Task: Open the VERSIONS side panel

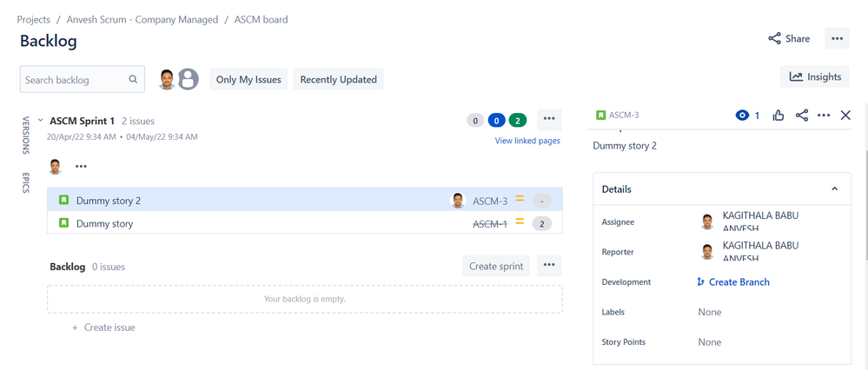Action: (25, 135)
